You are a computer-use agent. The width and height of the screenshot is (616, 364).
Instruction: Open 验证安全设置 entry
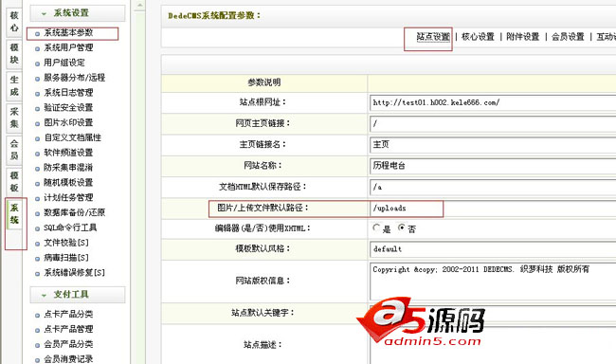[68, 107]
